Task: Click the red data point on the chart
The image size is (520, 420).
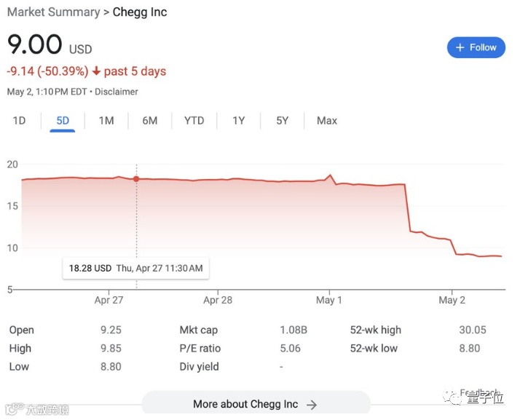Action: (135, 179)
